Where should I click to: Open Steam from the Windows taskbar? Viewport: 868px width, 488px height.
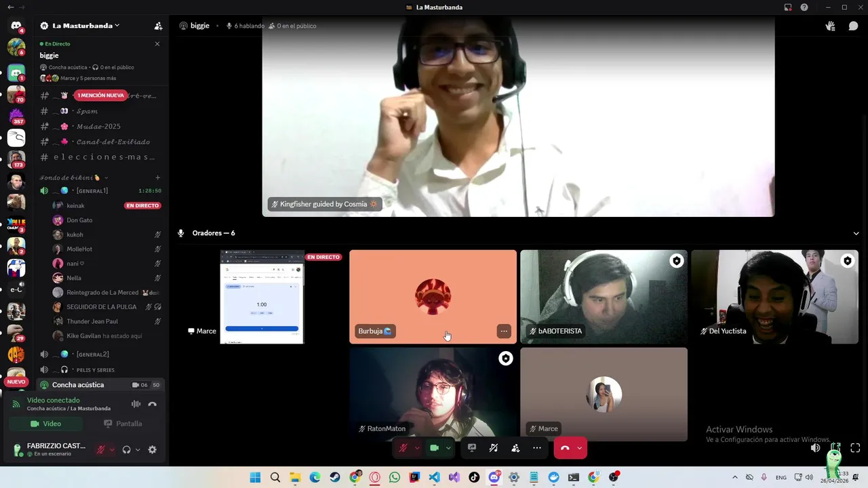click(x=335, y=477)
